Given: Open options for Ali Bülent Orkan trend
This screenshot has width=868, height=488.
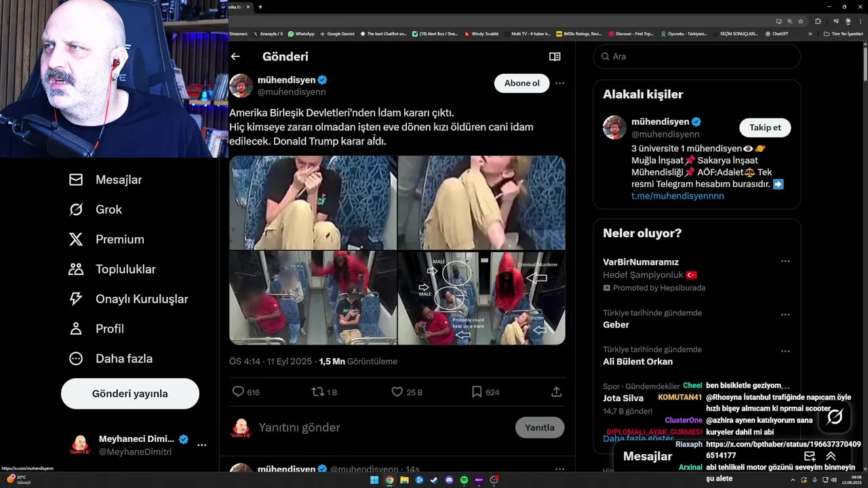Looking at the screenshot, I should 785,352.
